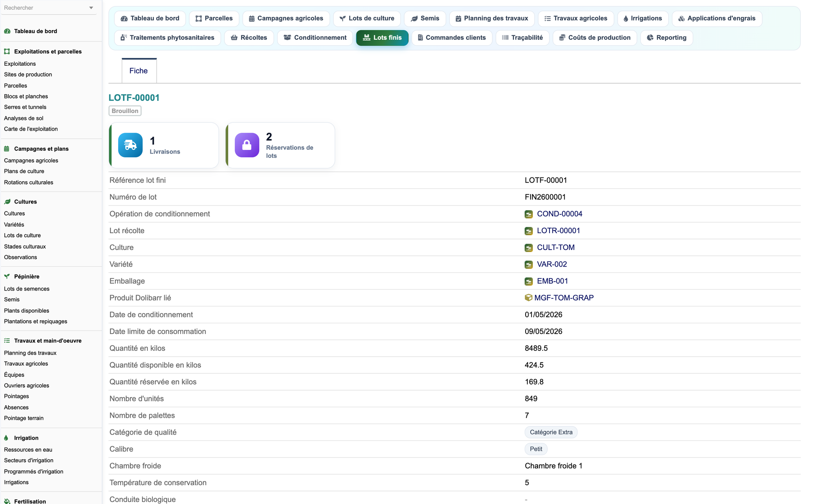
Task: Follow the CULT-TOM link
Action: pyautogui.click(x=556, y=247)
